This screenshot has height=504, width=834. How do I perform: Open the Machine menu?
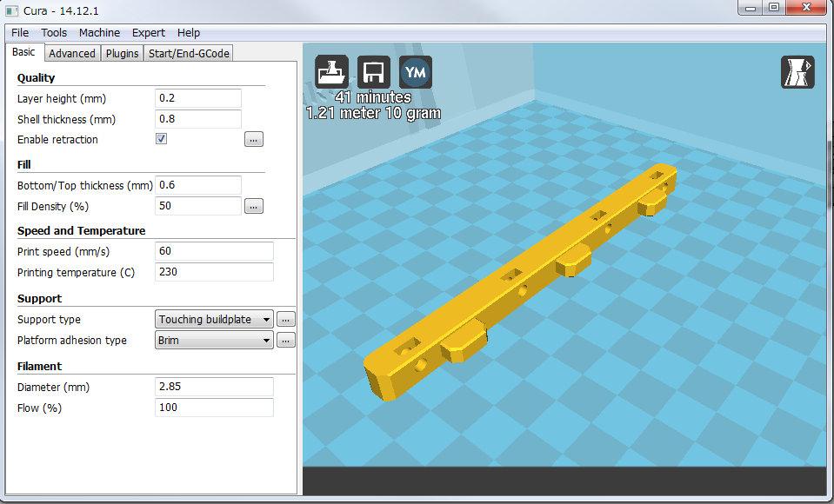(99, 32)
